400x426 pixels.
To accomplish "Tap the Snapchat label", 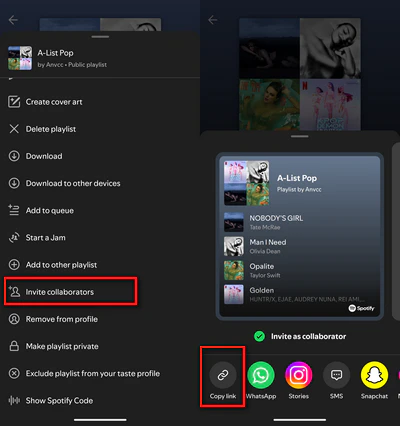I will (x=374, y=396).
